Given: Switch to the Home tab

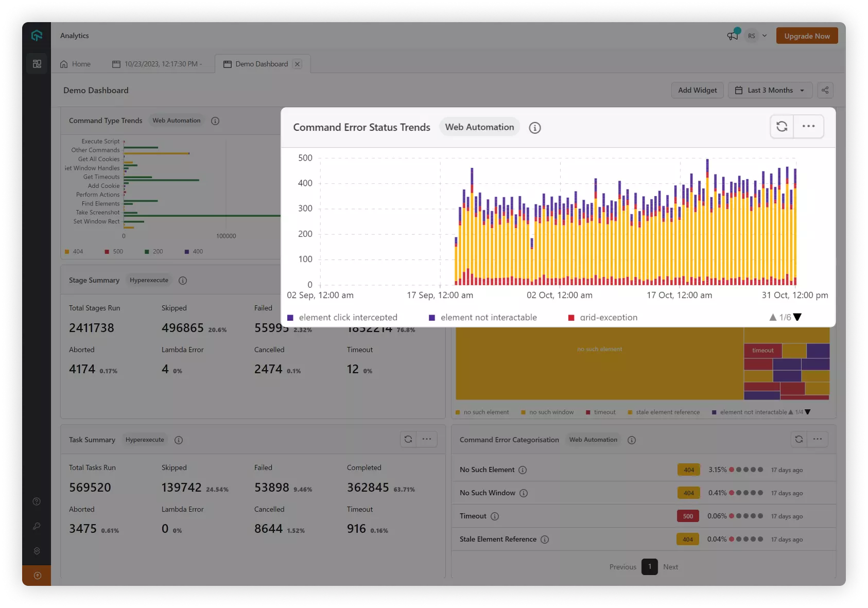Looking at the screenshot, I should pos(76,64).
